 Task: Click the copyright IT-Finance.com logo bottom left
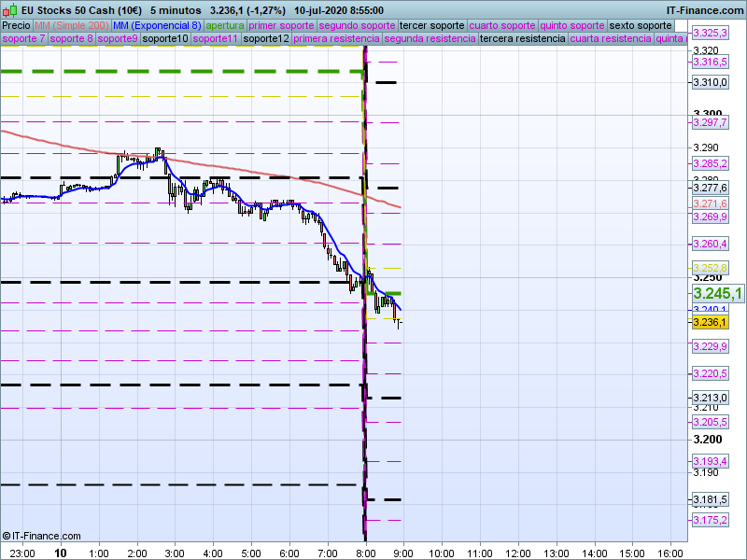(x=41, y=536)
